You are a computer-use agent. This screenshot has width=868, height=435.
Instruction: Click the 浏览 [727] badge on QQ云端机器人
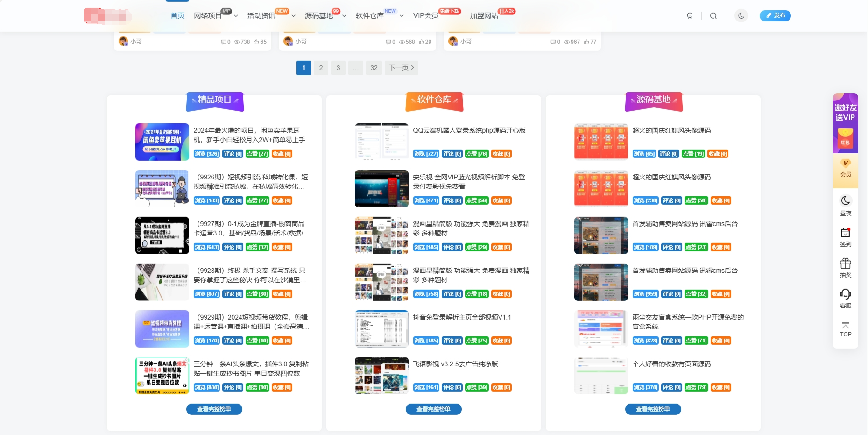coord(426,154)
